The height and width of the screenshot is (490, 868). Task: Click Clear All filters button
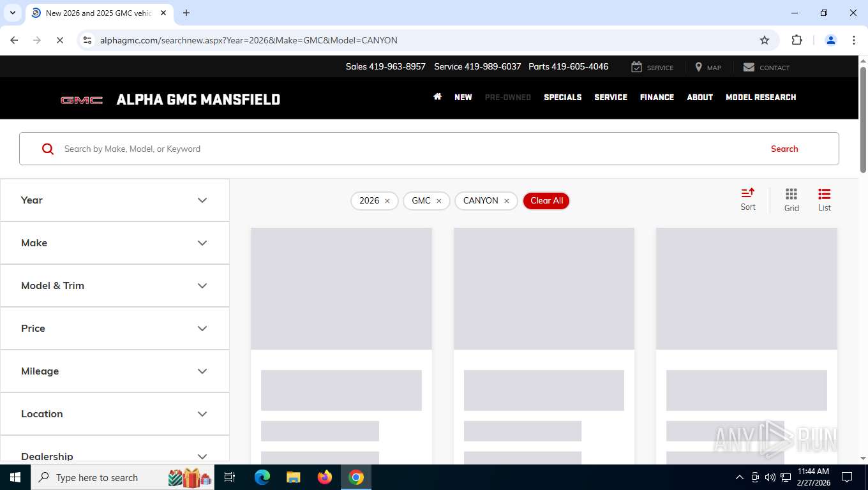tap(546, 201)
